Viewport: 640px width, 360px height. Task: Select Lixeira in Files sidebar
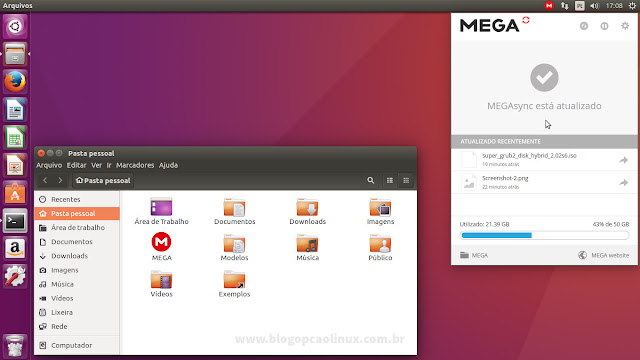click(x=77, y=312)
